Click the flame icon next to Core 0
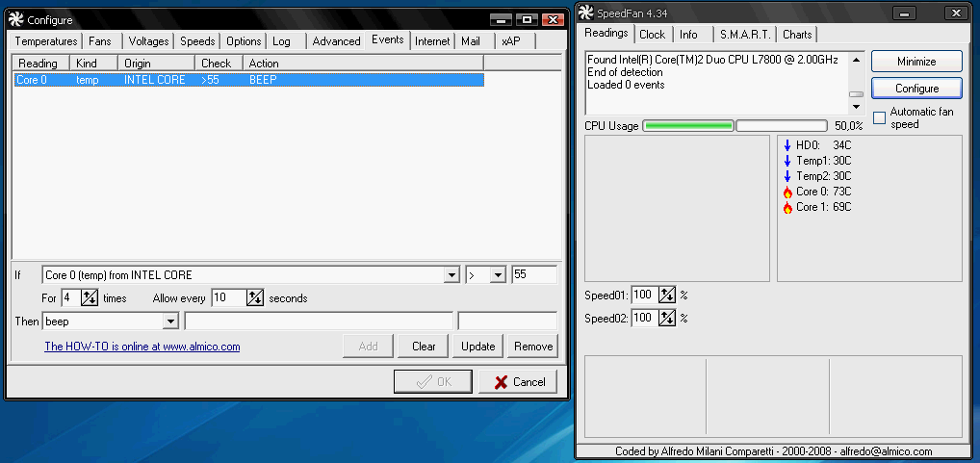 787,192
